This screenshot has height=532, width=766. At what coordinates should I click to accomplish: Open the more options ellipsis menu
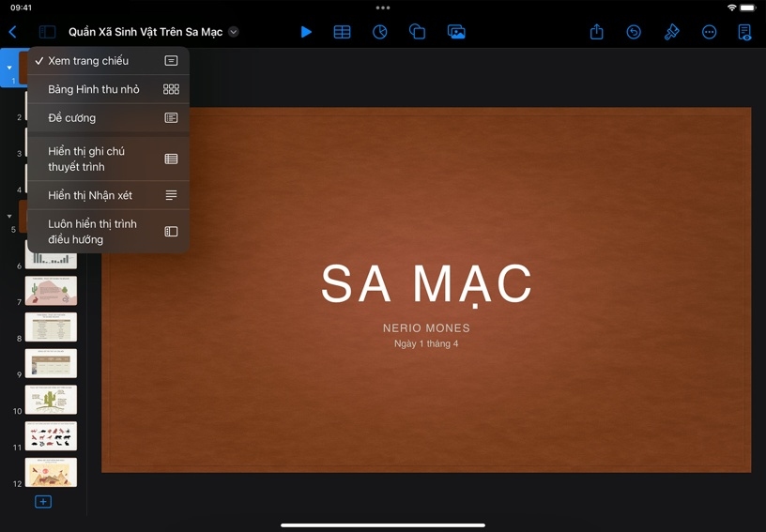(709, 32)
